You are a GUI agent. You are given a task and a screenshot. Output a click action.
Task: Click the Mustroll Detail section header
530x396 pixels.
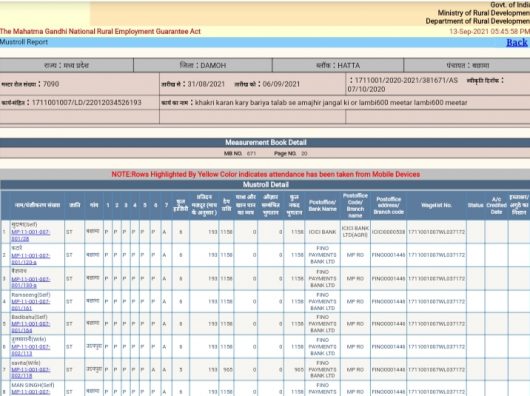tap(265, 184)
